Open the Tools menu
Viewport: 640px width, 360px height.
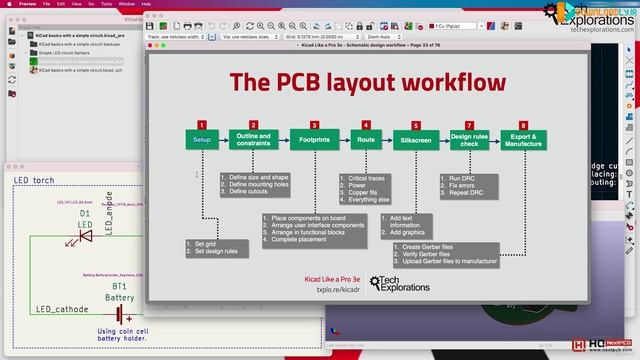coord(106,4)
